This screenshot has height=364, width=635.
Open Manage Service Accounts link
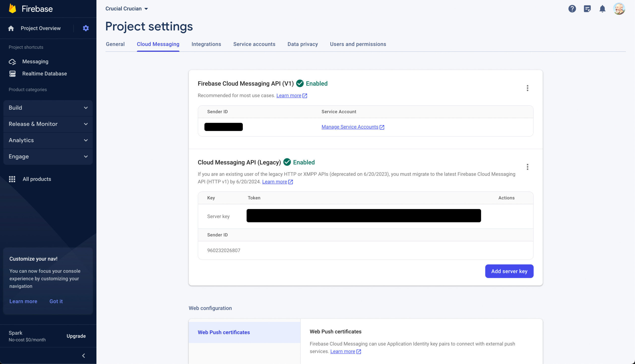pos(350,127)
